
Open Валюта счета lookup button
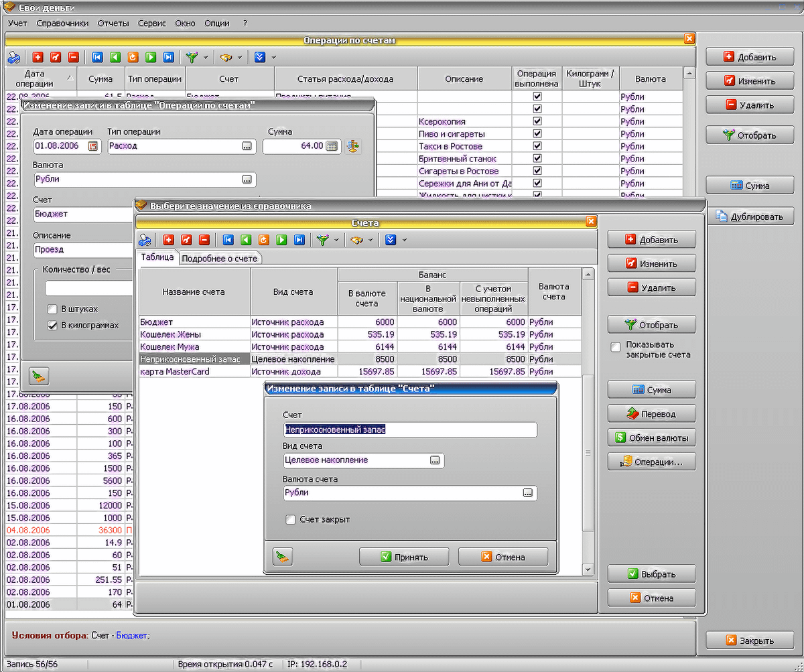click(x=528, y=493)
